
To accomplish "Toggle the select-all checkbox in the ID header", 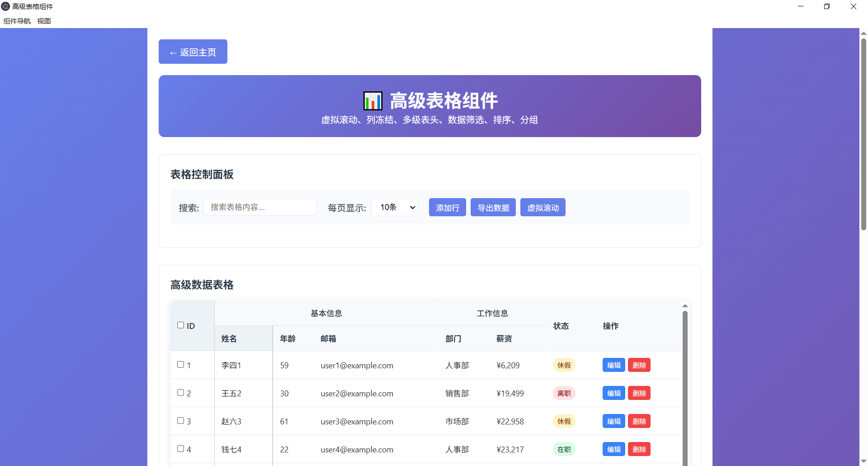I will click(x=180, y=325).
